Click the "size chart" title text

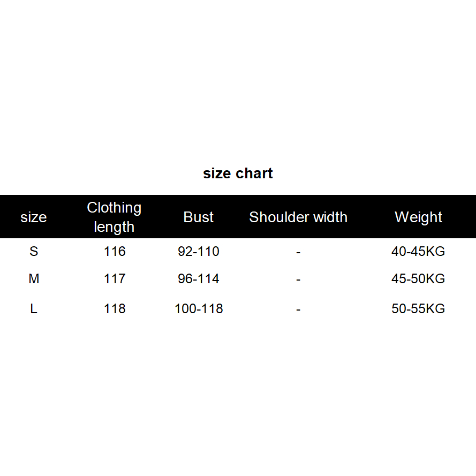pos(238,173)
